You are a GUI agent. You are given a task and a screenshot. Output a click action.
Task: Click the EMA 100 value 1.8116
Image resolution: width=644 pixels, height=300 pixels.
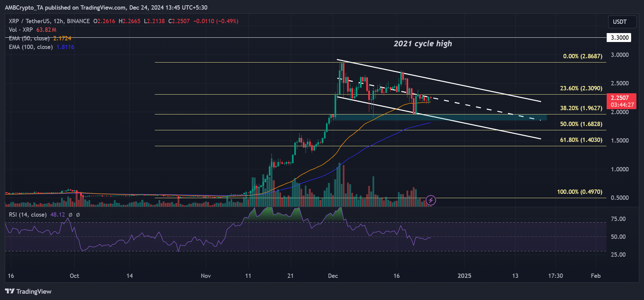pyautogui.click(x=65, y=47)
